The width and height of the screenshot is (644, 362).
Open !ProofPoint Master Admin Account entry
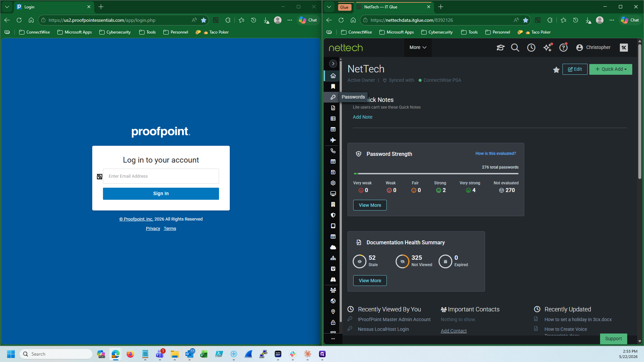pos(394,320)
